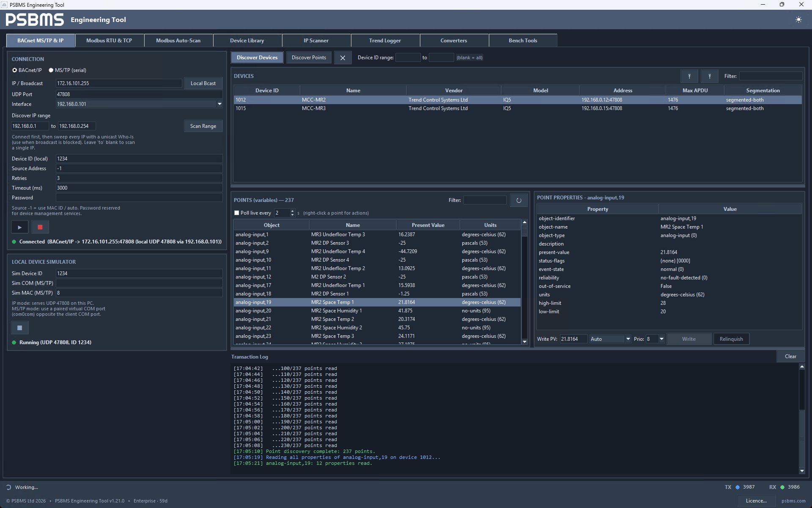Viewport: 812px width, 508px height.
Task: Click the second arrow icon left of the Devices filter
Action: (x=710, y=76)
